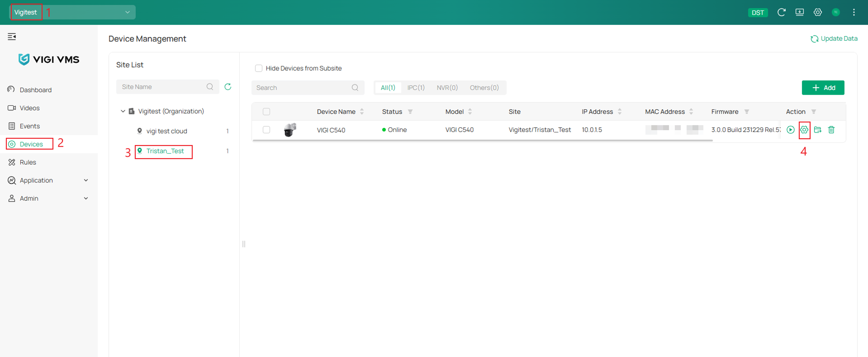868x357 pixels.
Task: Click the VIGI C540 model cell
Action: click(x=459, y=130)
